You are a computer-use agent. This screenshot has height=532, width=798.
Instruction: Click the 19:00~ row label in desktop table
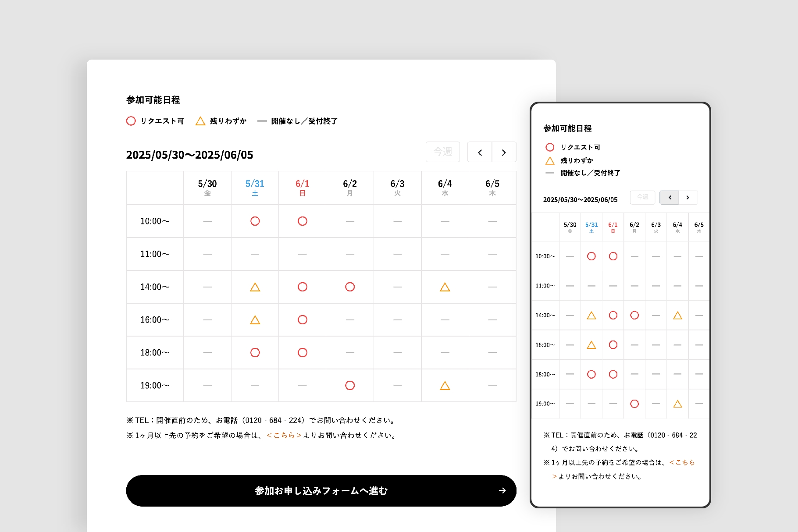155,386
